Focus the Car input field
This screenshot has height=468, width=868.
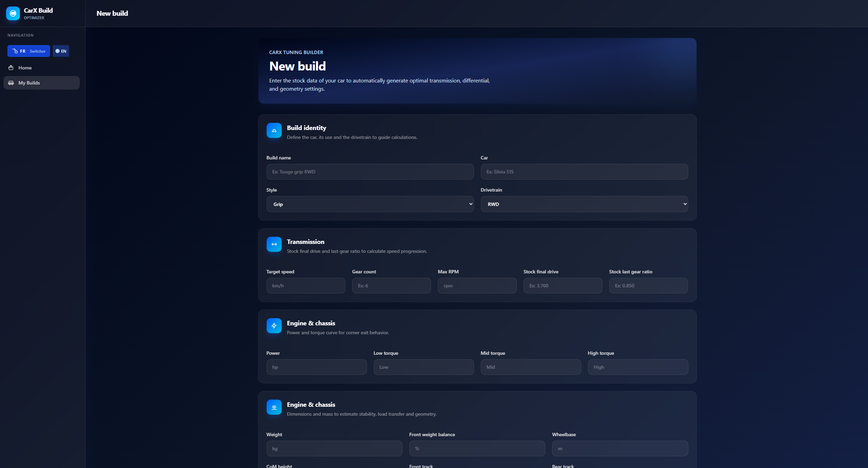(x=584, y=172)
